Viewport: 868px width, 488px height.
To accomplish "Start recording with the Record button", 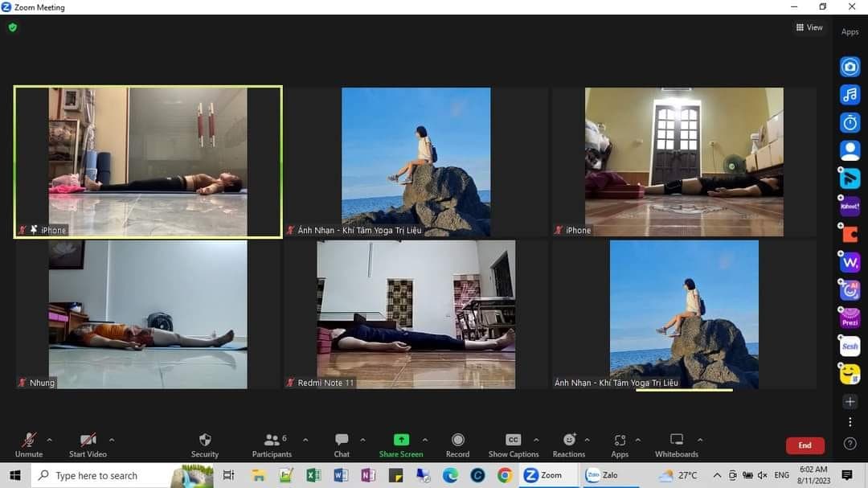I will pos(457,445).
